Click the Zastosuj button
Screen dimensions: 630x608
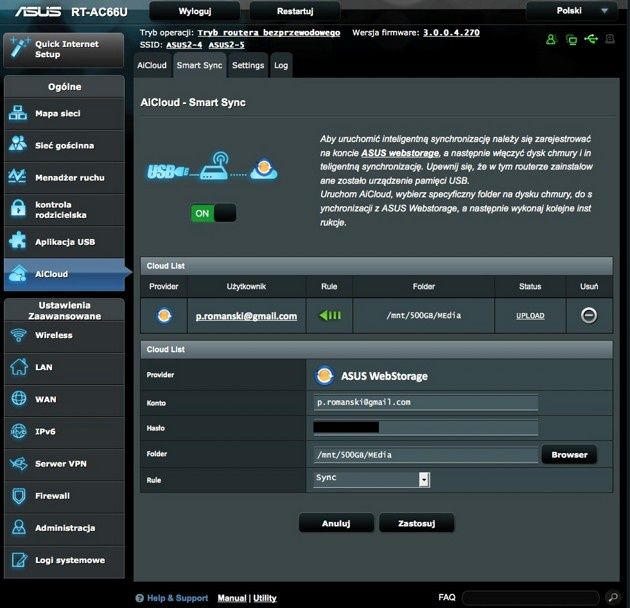coord(417,523)
